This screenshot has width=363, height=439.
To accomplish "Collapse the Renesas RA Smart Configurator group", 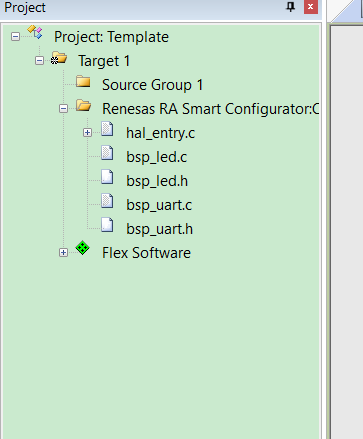I will click(x=63, y=108).
